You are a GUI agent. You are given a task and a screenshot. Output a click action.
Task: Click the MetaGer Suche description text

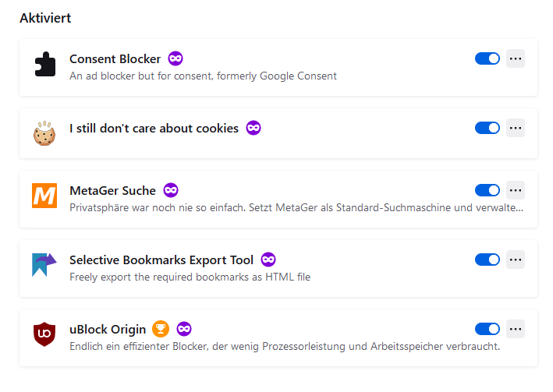[296, 208]
